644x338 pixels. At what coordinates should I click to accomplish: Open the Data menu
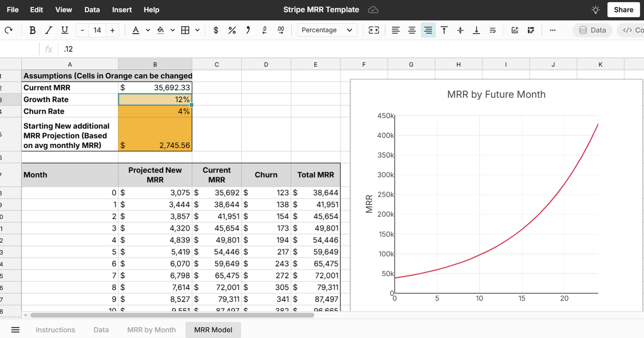(92, 10)
